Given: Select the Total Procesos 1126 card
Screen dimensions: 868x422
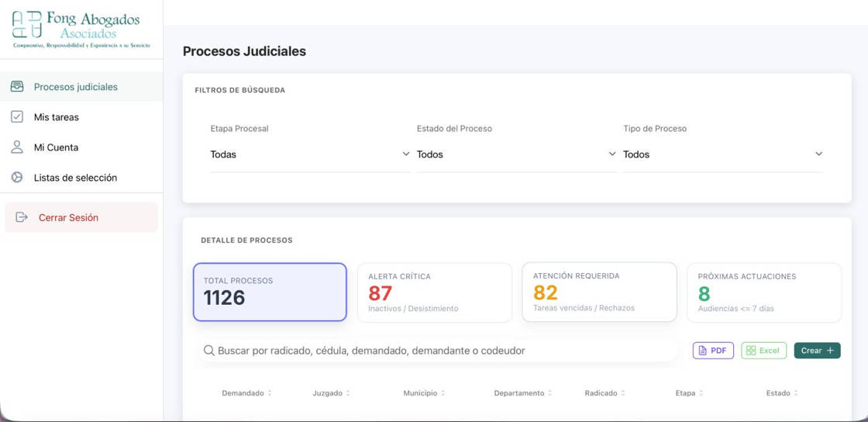Looking at the screenshot, I should point(270,292).
